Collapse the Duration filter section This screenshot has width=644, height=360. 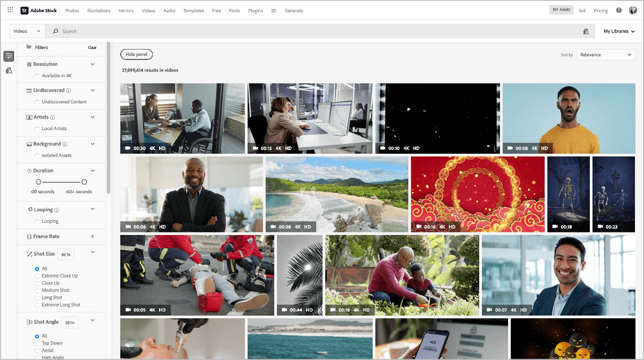coord(92,171)
